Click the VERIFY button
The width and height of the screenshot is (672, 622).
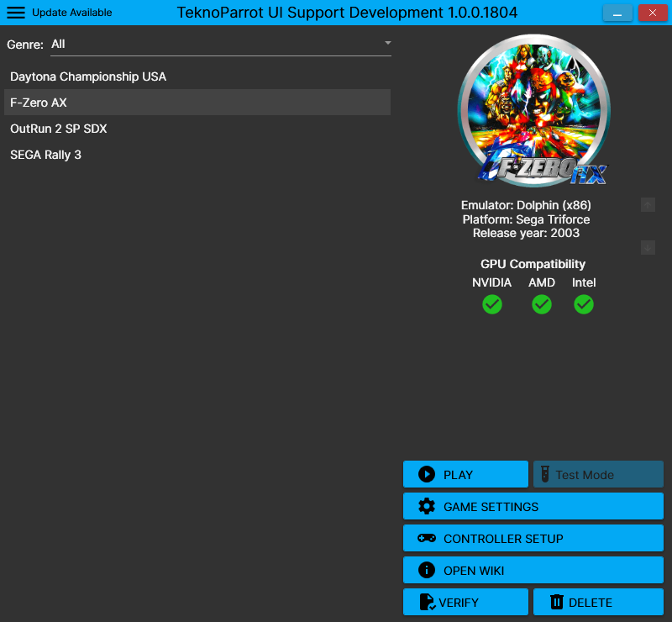[x=465, y=603]
